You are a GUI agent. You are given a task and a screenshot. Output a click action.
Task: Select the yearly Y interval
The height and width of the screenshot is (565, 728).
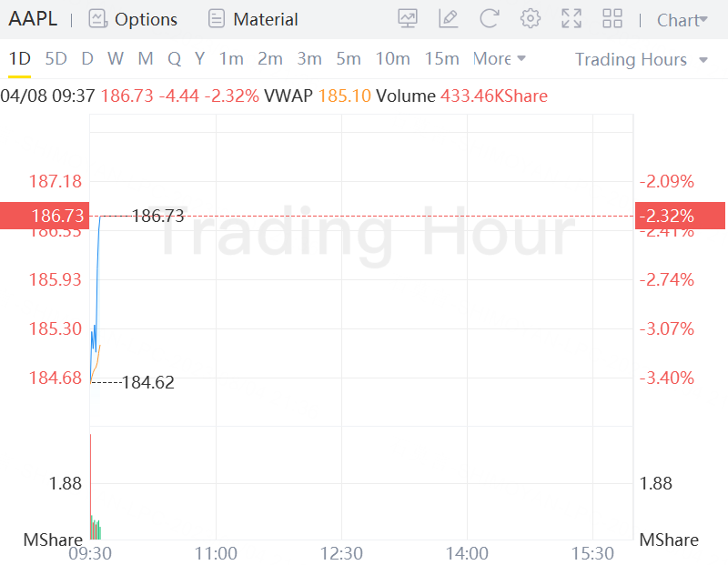pos(199,59)
